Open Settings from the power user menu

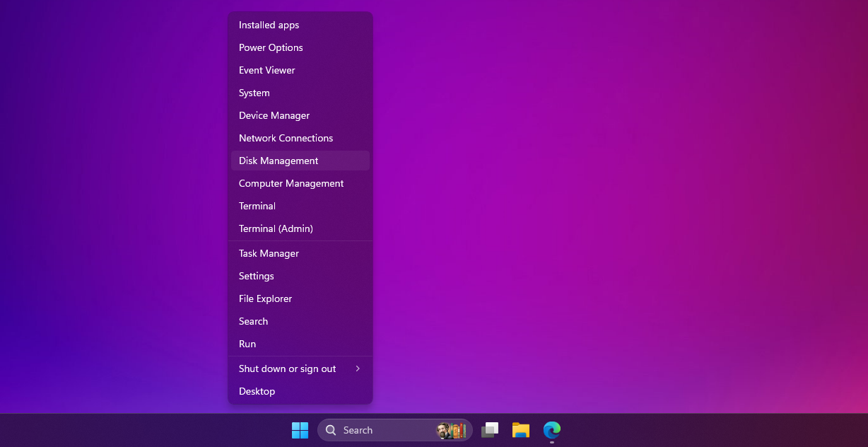(x=300, y=276)
